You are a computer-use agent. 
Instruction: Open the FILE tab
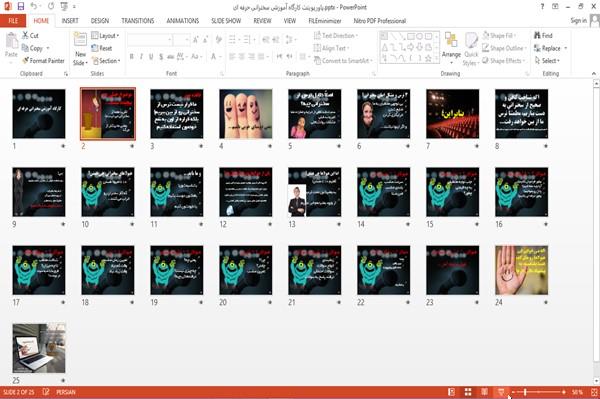tap(13, 21)
